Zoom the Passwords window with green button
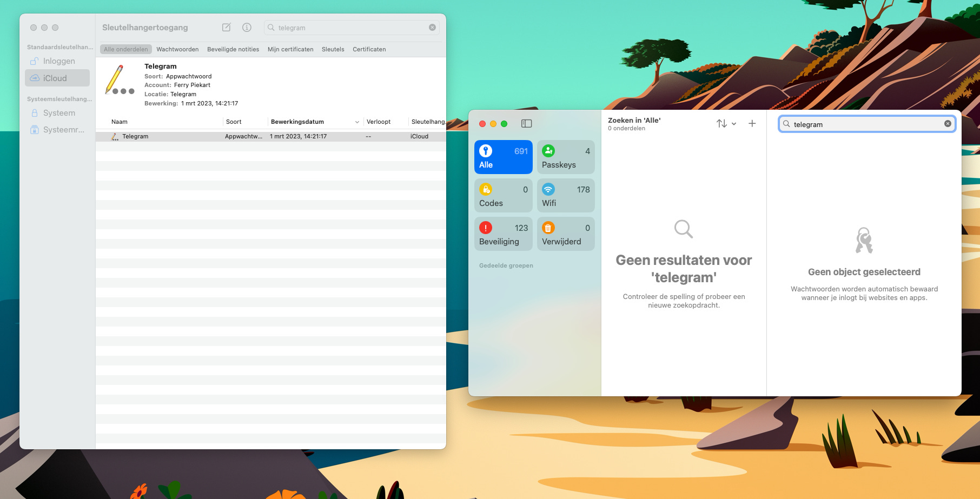Viewport: 980px width, 499px height. pos(504,124)
